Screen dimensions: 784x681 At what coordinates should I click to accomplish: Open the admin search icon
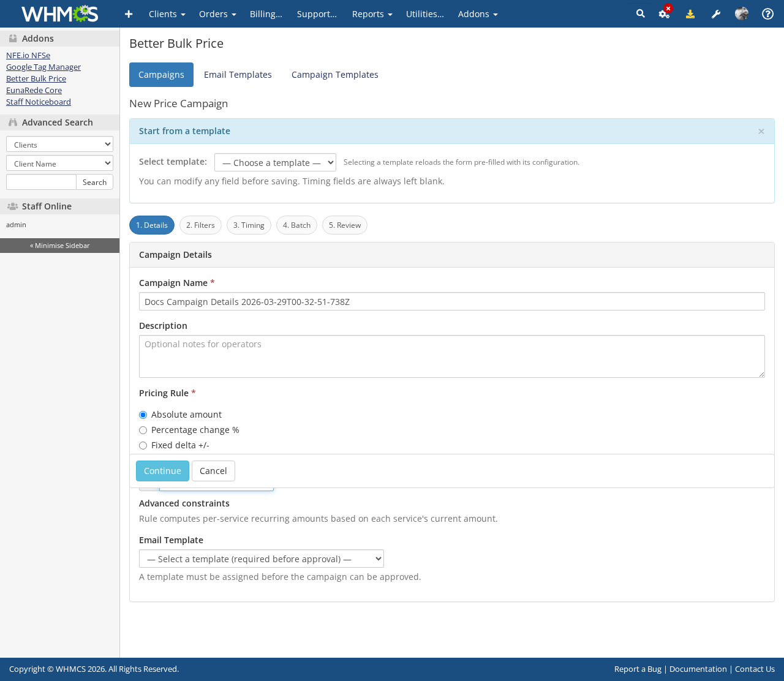click(639, 13)
